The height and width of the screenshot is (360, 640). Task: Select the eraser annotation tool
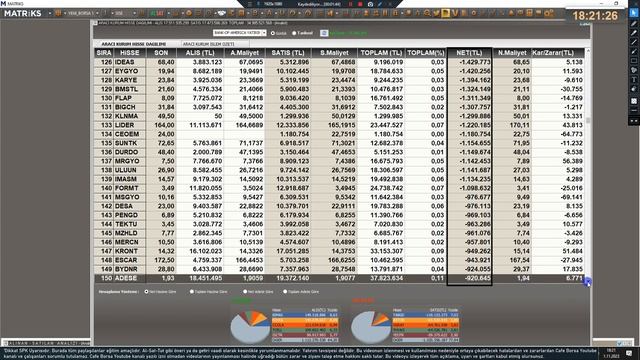633,89
